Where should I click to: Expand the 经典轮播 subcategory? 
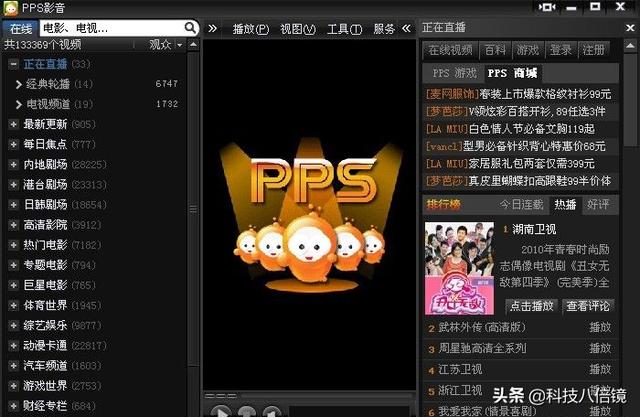pyautogui.click(x=19, y=84)
